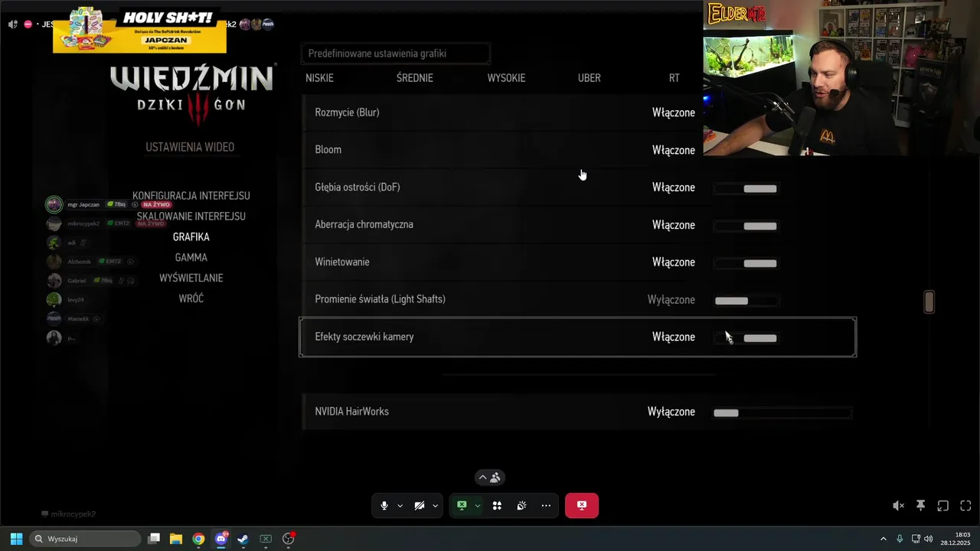
Task: Open WYŚWIETLANIE settings menu
Action: (191, 278)
